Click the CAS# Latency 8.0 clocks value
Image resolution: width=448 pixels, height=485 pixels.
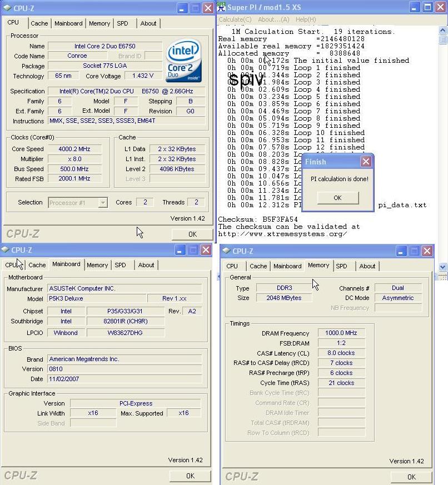[341, 353]
